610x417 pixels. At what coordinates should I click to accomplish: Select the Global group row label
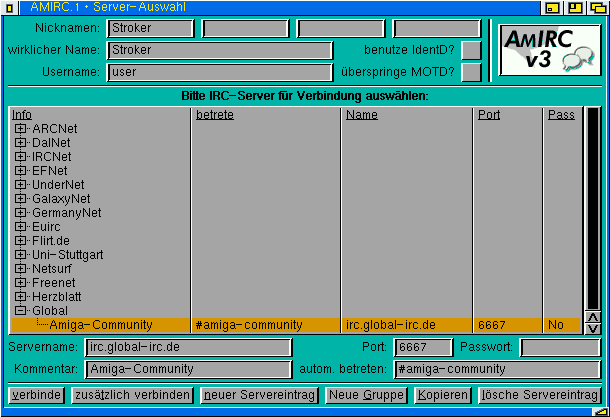click(x=50, y=311)
